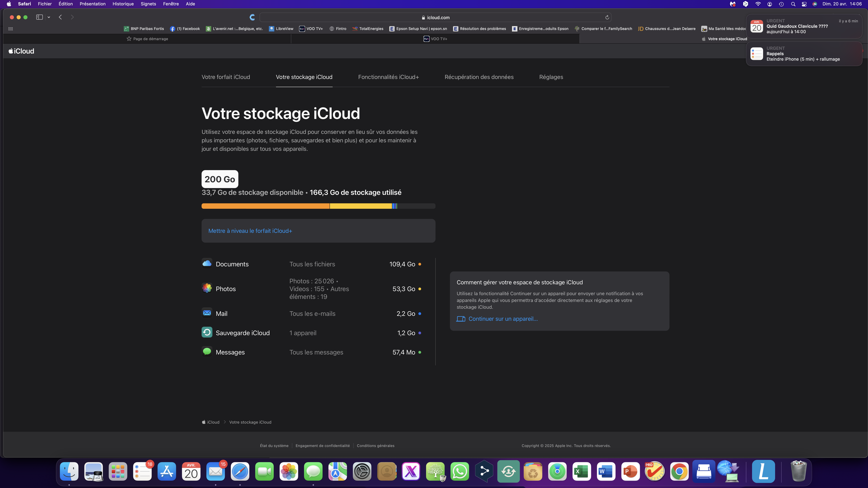Open the VOO TV+ bookmark

pos(311,29)
